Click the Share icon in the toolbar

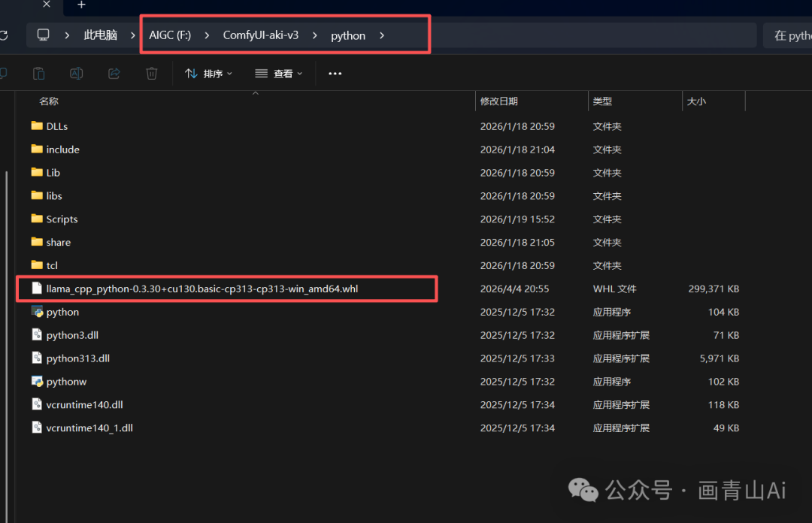click(114, 73)
